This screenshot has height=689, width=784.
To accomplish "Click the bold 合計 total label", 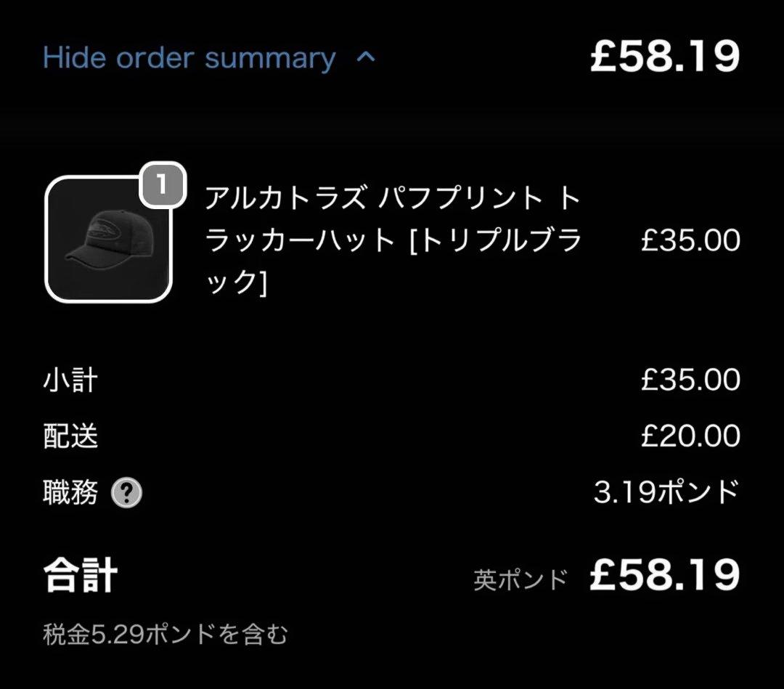I will (81, 575).
